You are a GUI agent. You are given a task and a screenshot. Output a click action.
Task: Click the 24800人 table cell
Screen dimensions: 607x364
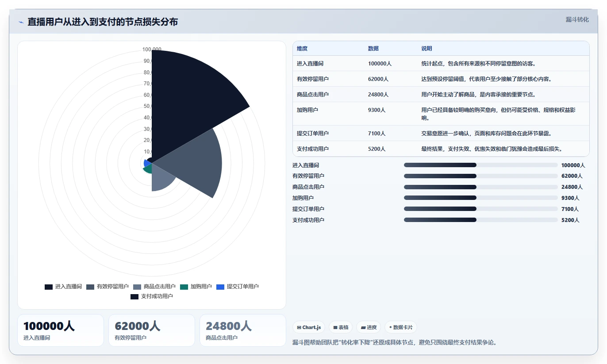coord(378,95)
